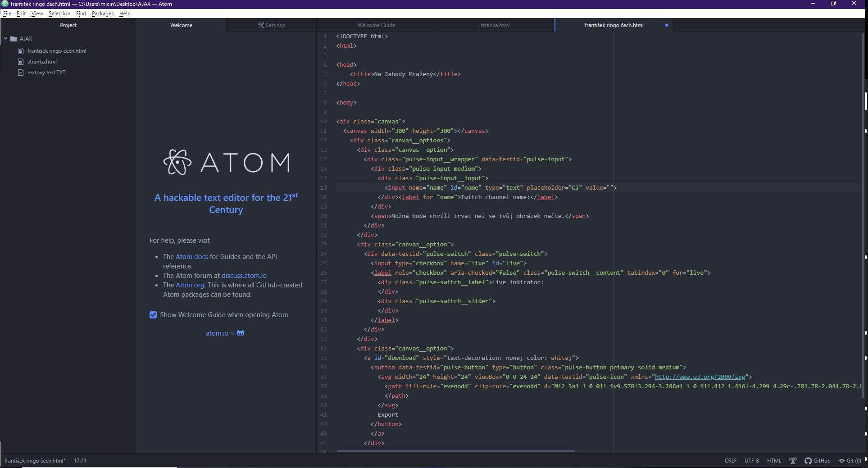Screen dimensions: 868x468
Task: Click line number 17 in the gutter
Action: pyautogui.click(x=323, y=188)
